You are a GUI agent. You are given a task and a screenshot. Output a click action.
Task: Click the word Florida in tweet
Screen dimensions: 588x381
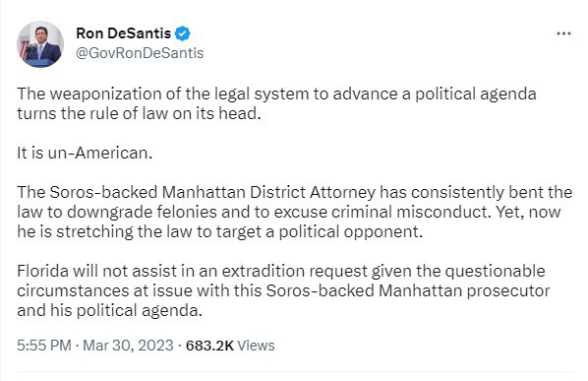point(42,271)
